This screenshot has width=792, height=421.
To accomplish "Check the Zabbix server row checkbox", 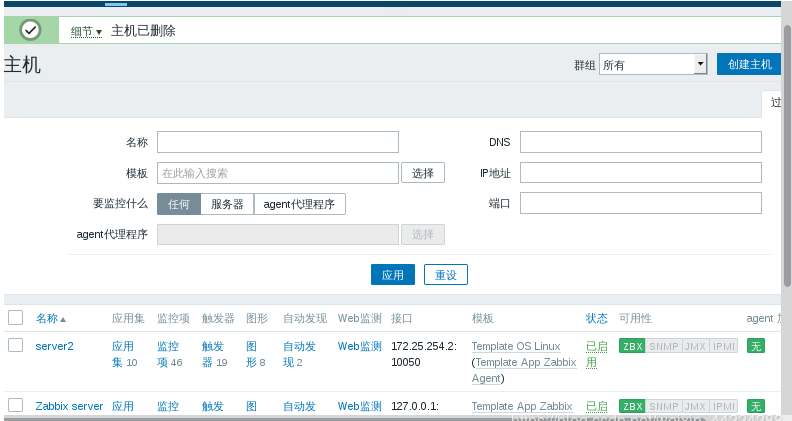I will click(16, 405).
